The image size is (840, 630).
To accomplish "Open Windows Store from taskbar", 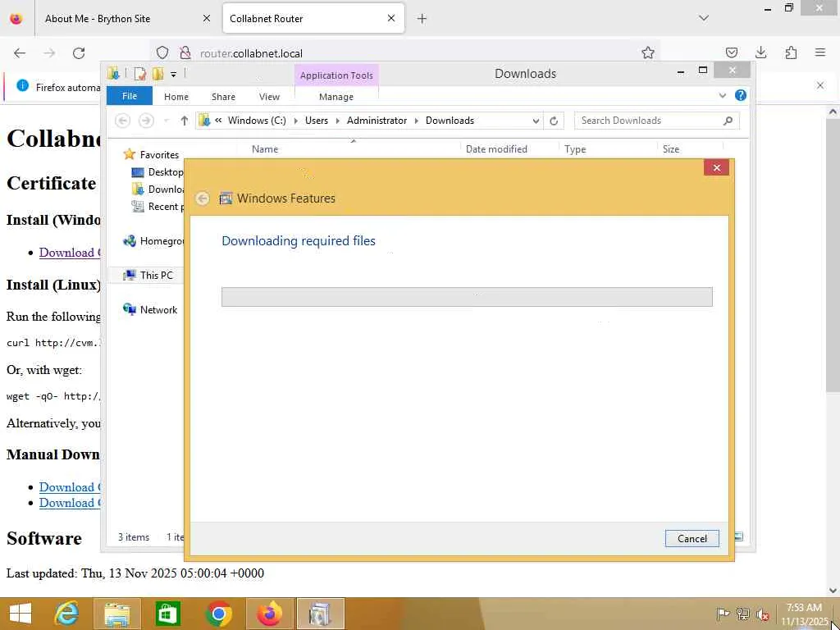I will click(167, 614).
